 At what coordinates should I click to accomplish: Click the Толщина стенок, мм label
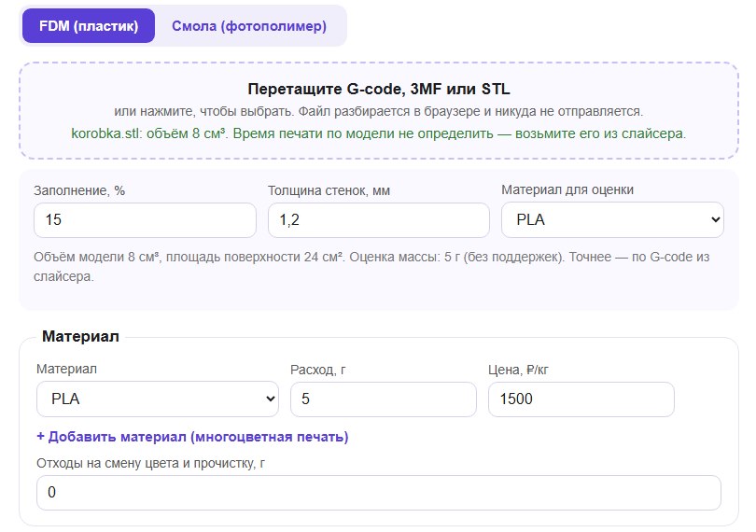point(329,191)
